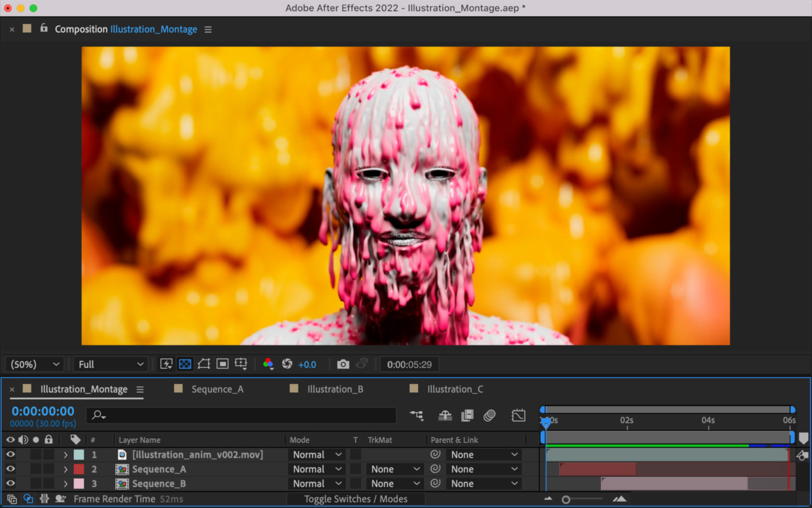
Task: Click the show channel color icon
Action: coord(268,364)
